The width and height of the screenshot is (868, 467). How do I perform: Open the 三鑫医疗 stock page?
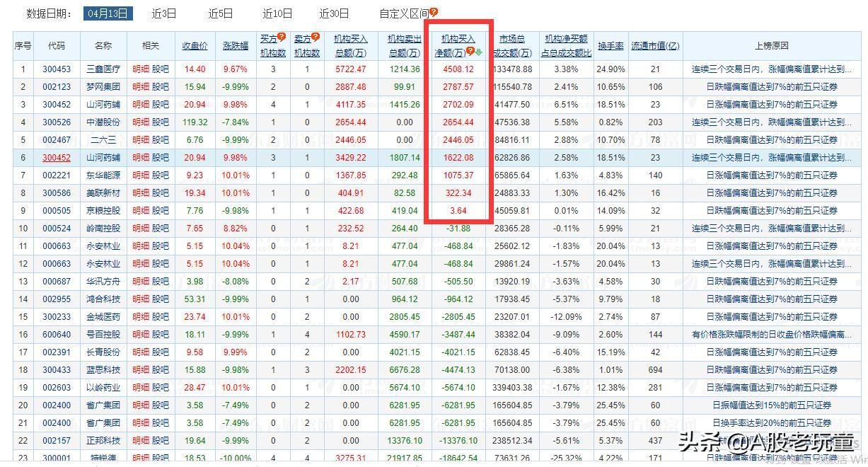[x=103, y=69]
